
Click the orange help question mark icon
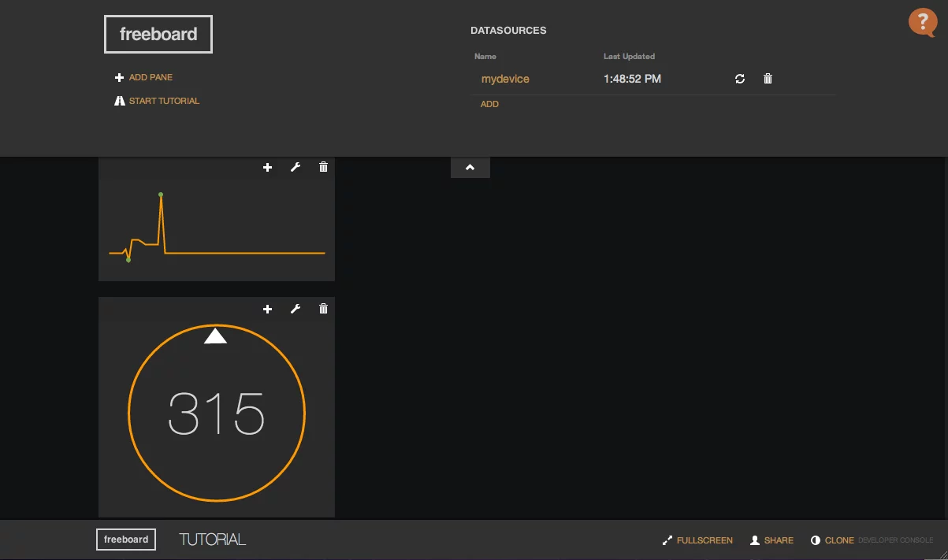tap(922, 22)
